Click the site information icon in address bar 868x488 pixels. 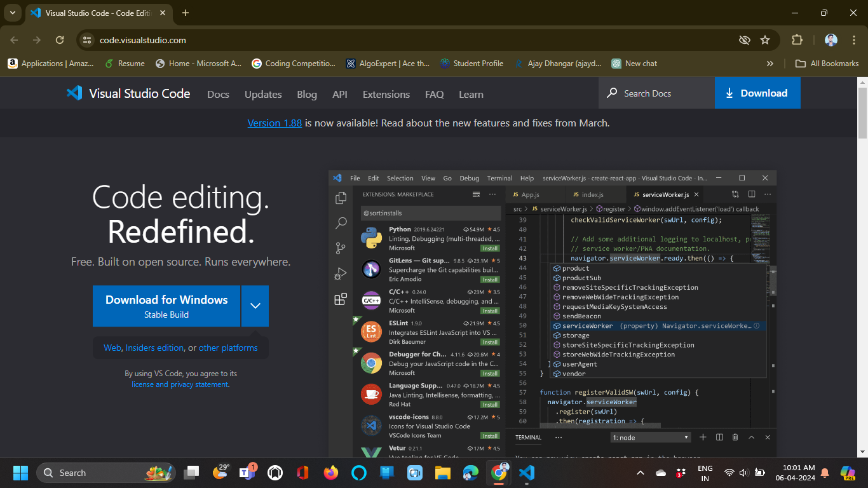click(88, 40)
